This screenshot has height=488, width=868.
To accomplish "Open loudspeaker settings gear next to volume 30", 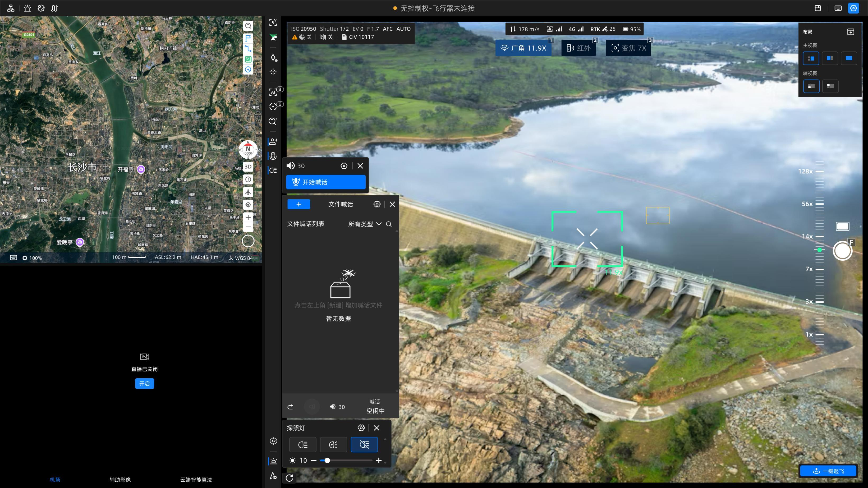I will tap(344, 166).
